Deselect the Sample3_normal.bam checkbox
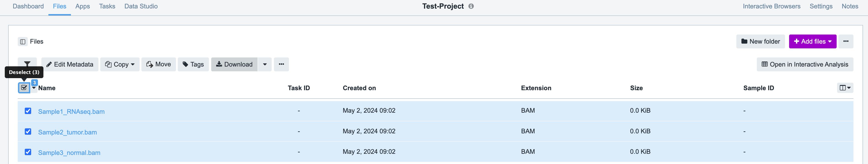Viewport: 868px width, 164px height. point(28,152)
